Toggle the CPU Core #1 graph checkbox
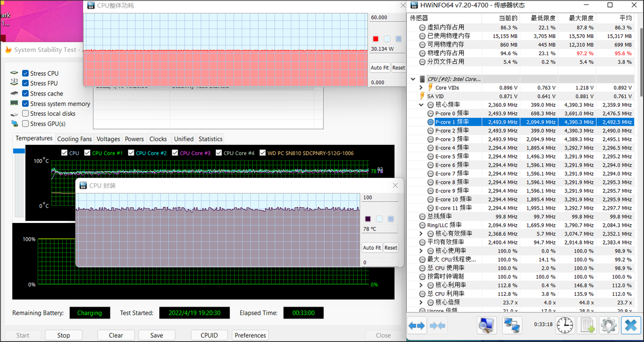 pyautogui.click(x=87, y=153)
